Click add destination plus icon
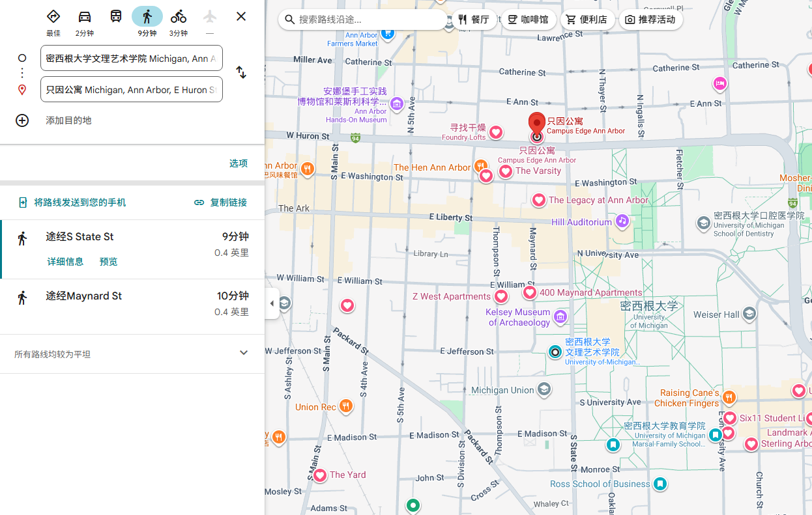 pyautogui.click(x=22, y=120)
